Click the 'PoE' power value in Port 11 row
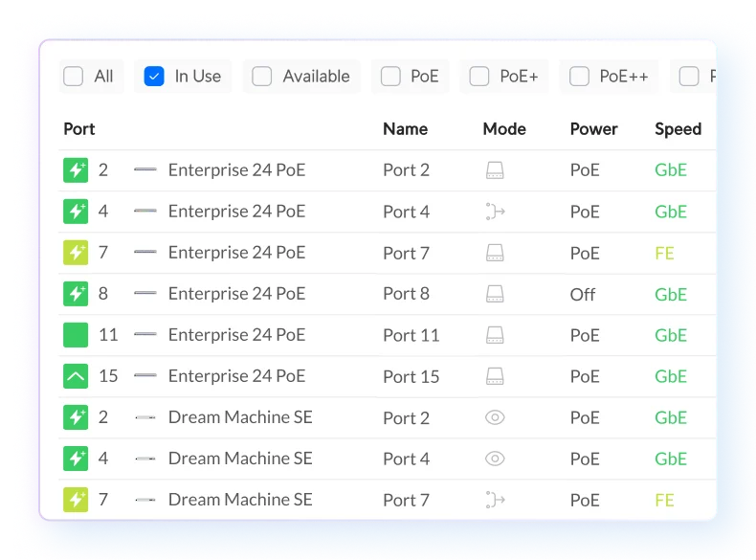 pos(585,335)
